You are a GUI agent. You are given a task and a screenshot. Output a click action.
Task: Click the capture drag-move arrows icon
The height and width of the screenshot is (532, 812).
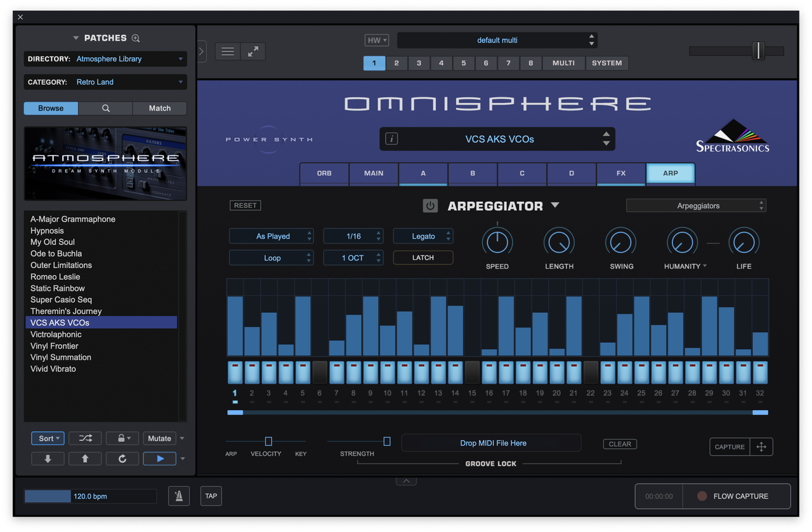tap(761, 447)
